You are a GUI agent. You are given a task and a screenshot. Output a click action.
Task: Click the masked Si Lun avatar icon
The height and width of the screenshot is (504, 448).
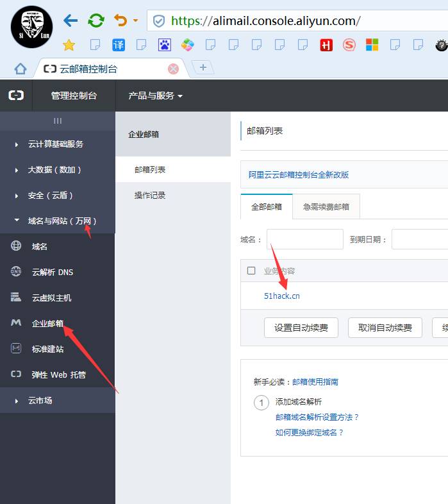[x=31, y=27]
